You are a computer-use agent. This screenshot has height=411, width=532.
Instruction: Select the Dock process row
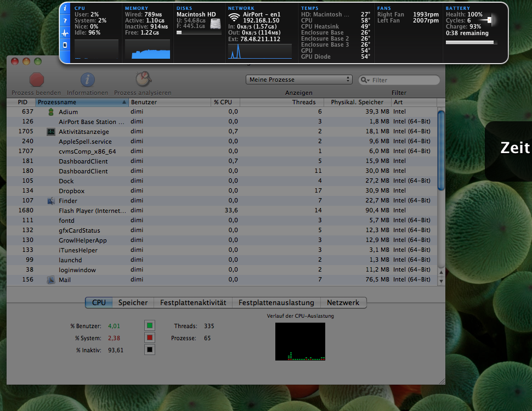pos(222,181)
